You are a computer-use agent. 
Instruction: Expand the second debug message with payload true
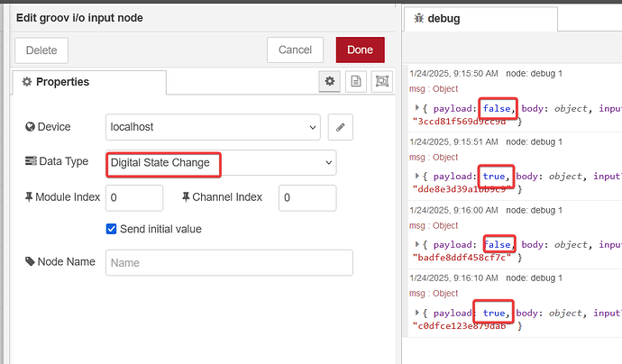[416, 177]
